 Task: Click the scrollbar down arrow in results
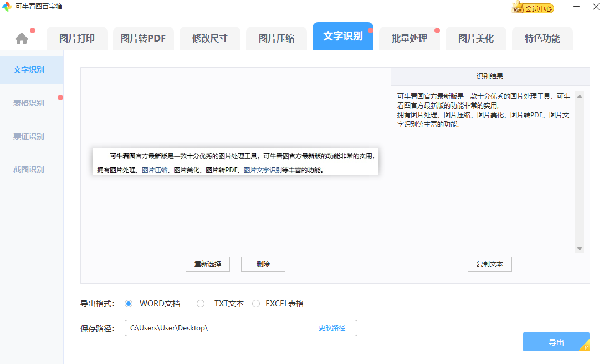[580, 249]
